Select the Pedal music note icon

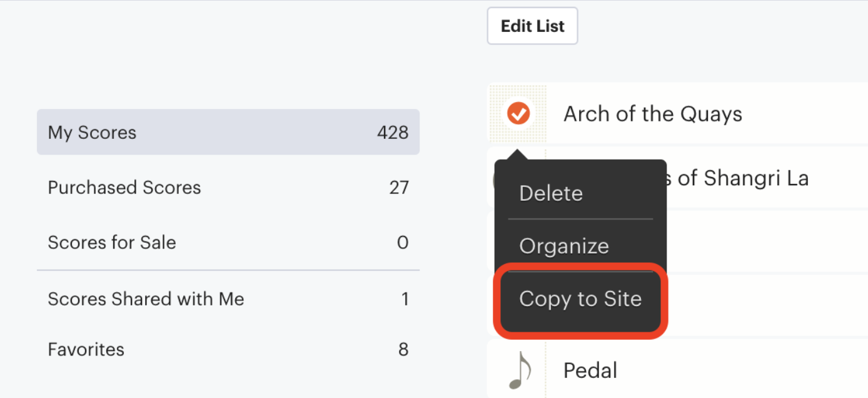(x=519, y=370)
